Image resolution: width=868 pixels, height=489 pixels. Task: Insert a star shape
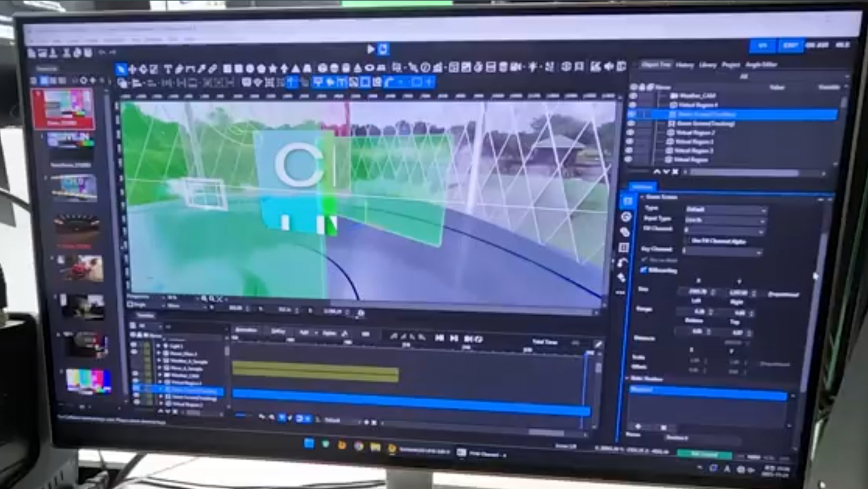(273, 68)
